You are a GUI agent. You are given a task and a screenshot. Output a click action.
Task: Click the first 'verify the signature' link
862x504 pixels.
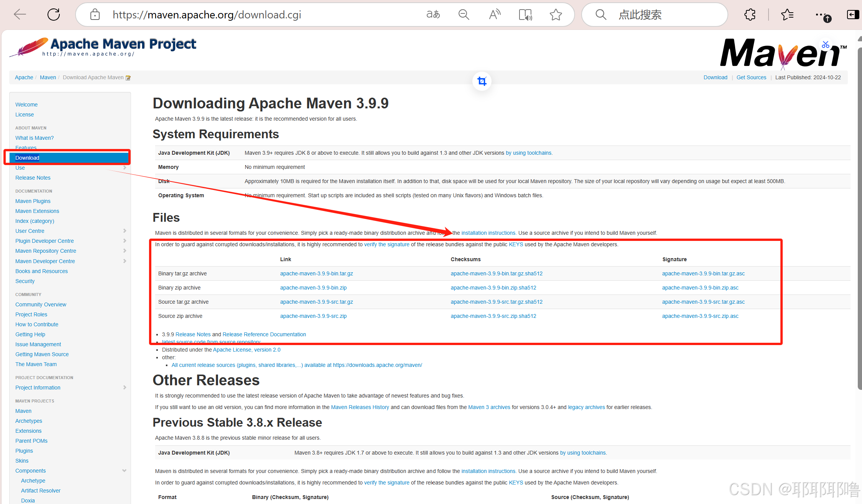pos(387,244)
